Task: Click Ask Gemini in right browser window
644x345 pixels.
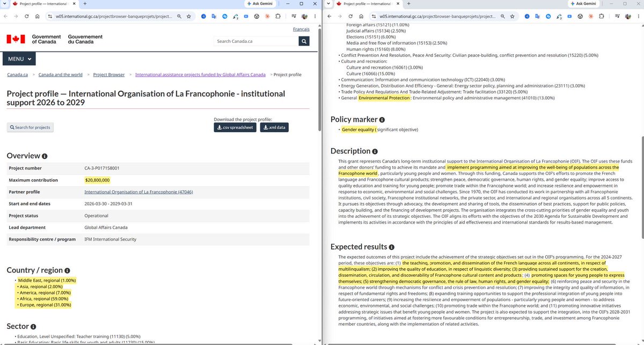Action: tap(584, 3)
